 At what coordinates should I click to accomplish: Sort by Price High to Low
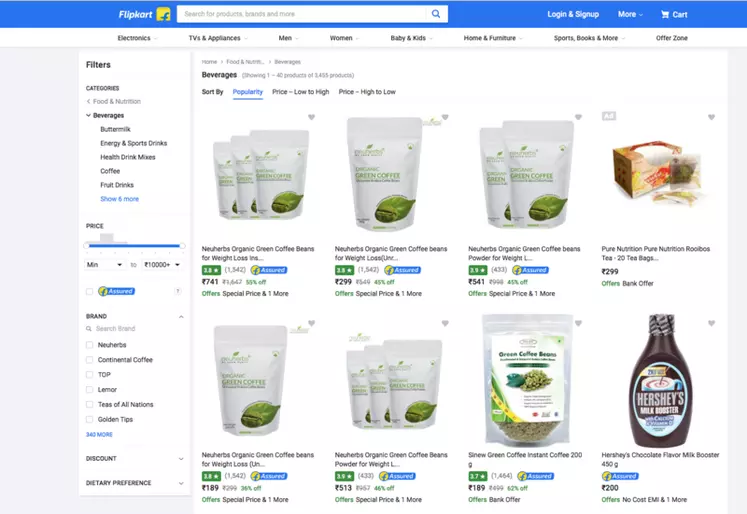pos(367,92)
